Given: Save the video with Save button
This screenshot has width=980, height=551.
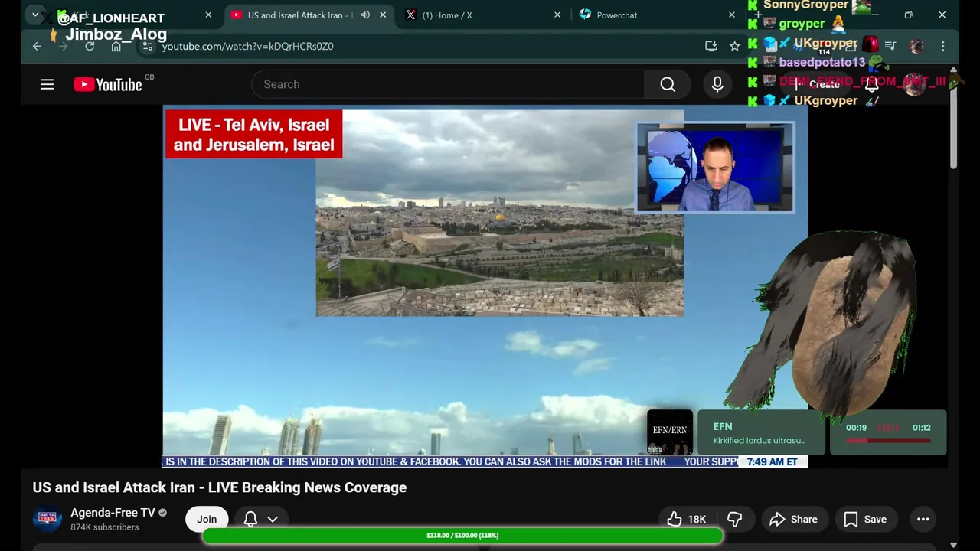Looking at the screenshot, I should 865,519.
